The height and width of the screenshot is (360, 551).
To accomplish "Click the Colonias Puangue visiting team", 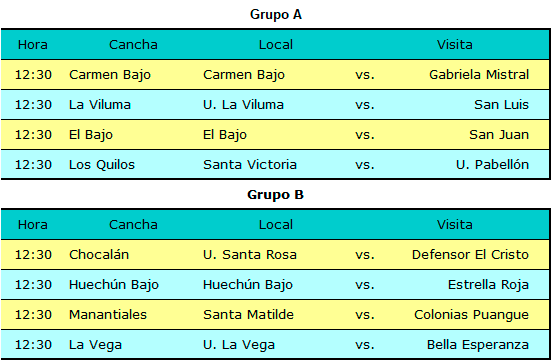I will (x=472, y=315).
